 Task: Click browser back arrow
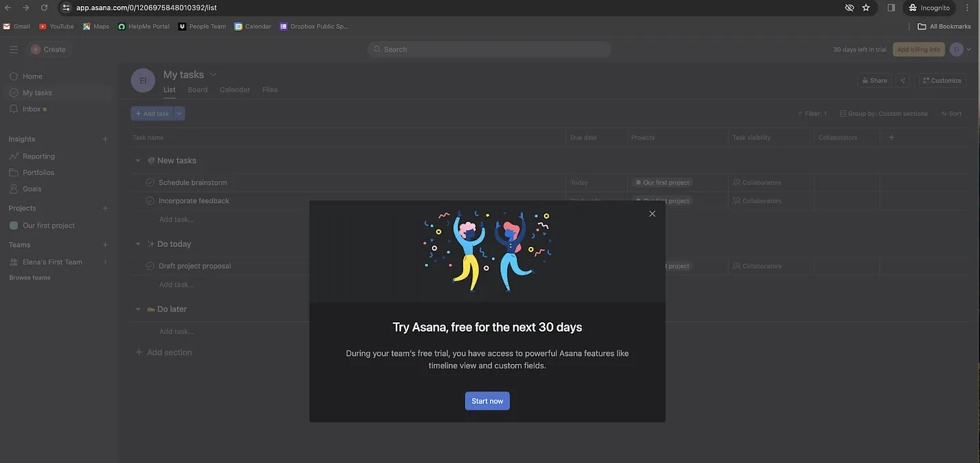click(x=8, y=7)
